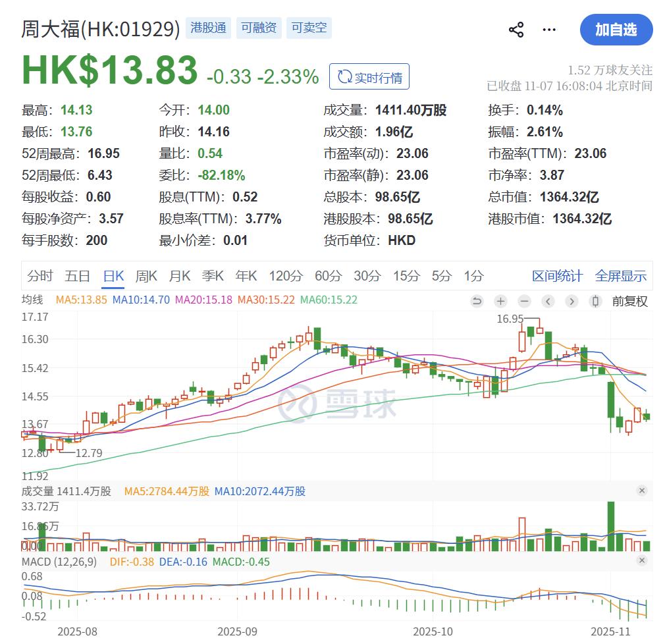Open 全屏显示 full screen view

click(x=620, y=277)
